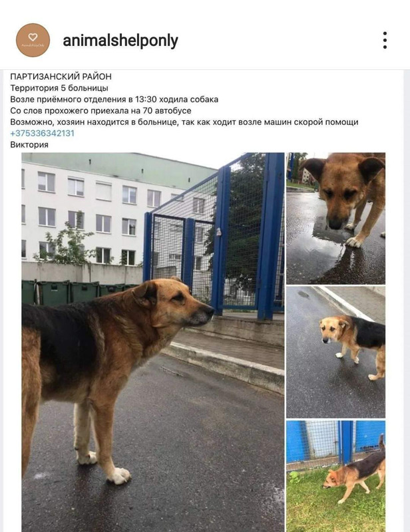The width and height of the screenshot is (410, 532).
Task: Tap the heart logo inside the avatar
Action: (x=33, y=37)
